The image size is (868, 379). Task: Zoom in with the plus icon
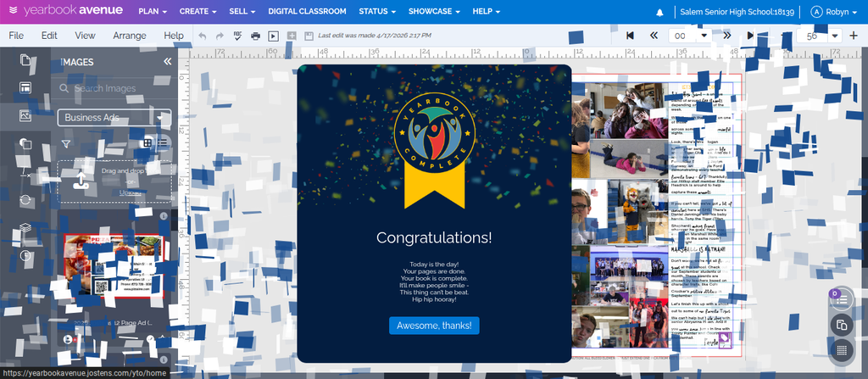(x=854, y=36)
